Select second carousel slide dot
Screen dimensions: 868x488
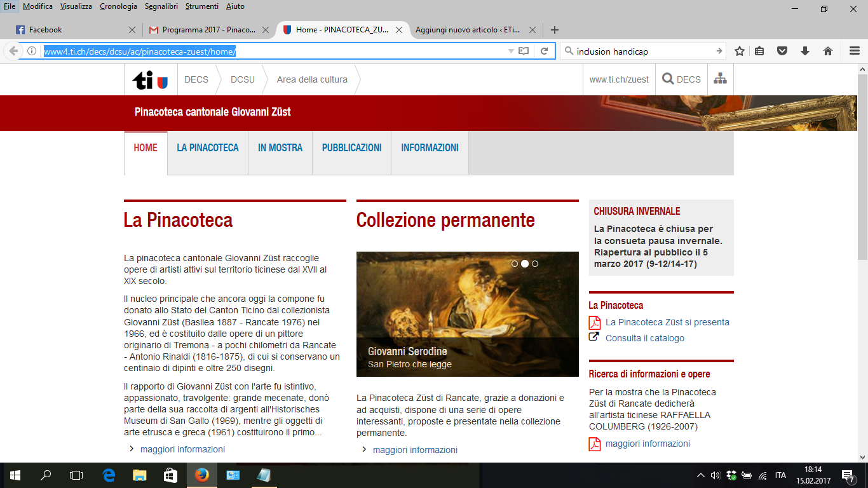525,264
